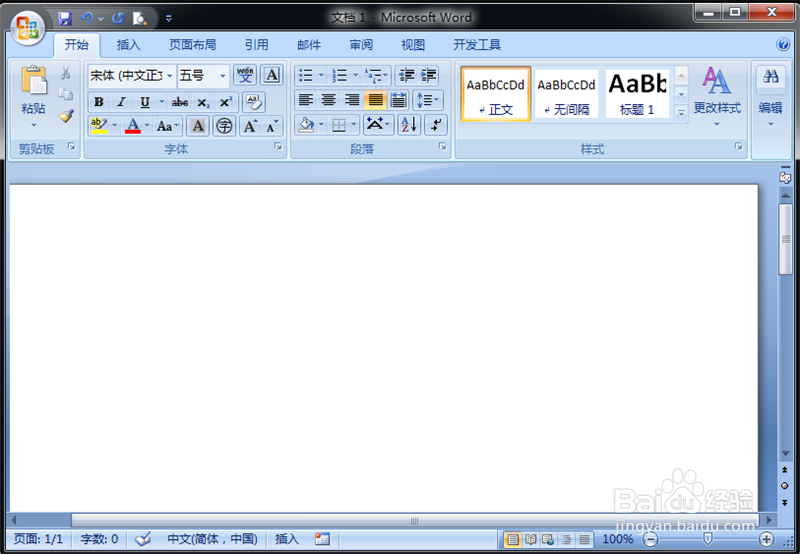This screenshot has height=554, width=800.
Task: Switch to the 插入 tab
Action: pos(128,45)
